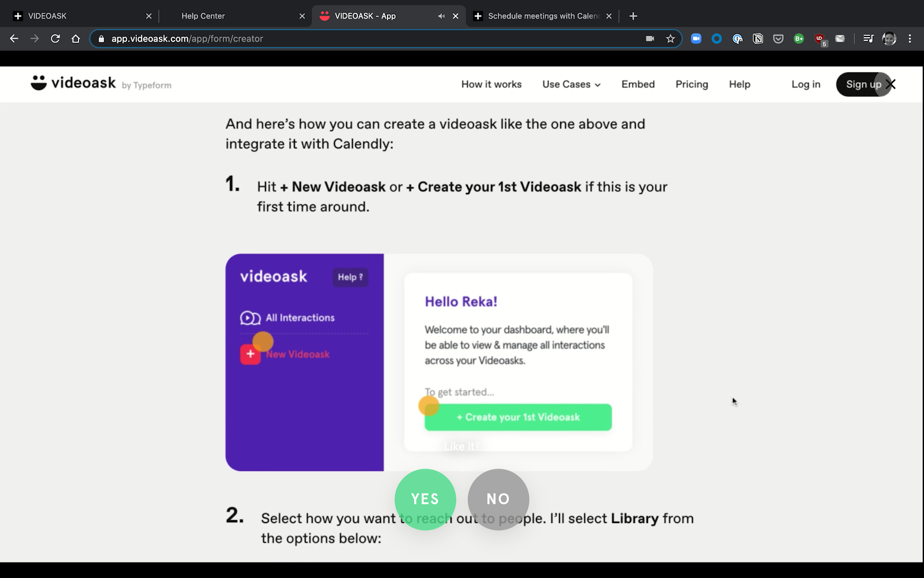Go to the Pricing page

(x=692, y=84)
